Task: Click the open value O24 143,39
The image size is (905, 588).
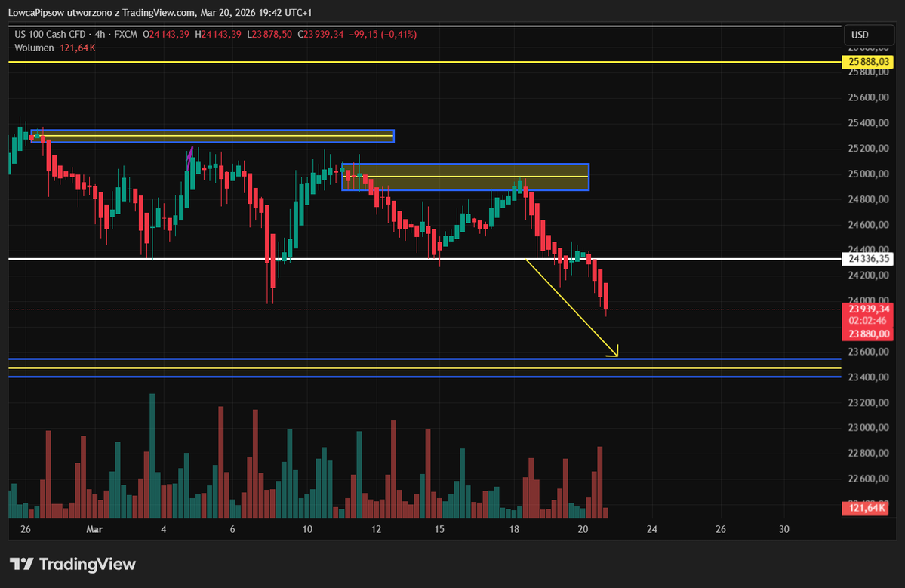Action: tap(165, 35)
